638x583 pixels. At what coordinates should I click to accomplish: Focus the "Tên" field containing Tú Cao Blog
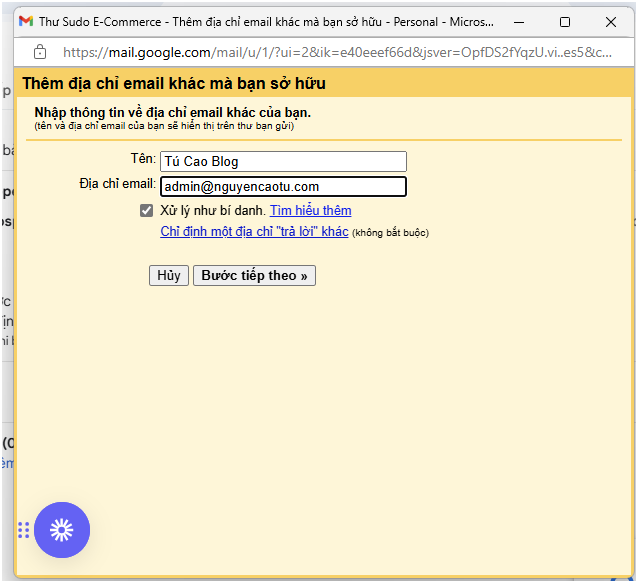(283, 161)
